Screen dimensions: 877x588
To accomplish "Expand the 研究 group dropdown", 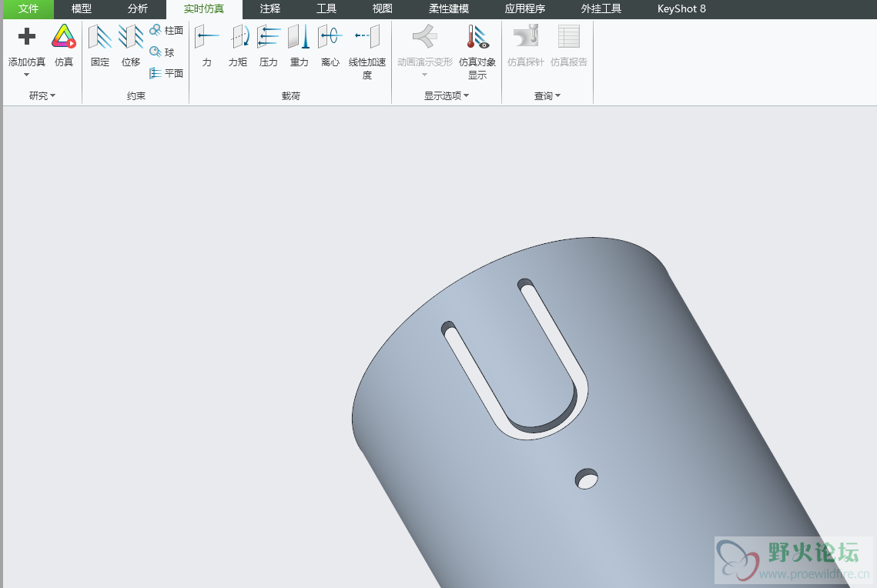I will click(42, 96).
